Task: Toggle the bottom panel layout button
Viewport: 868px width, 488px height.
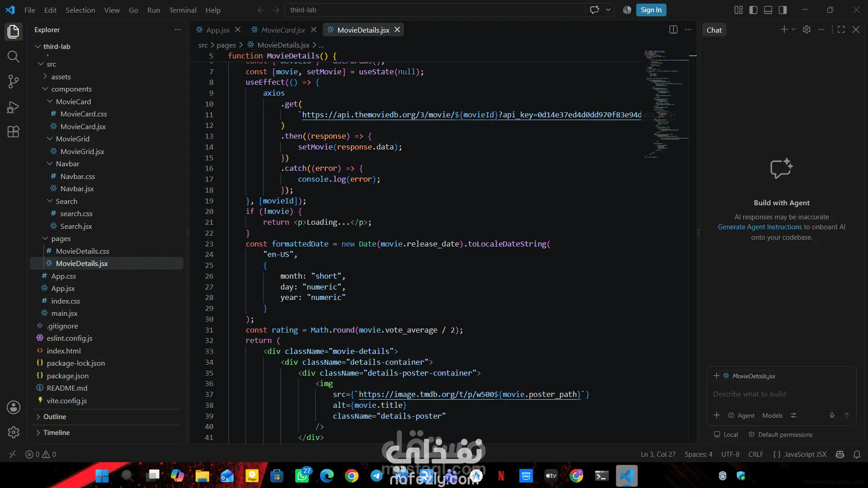Action: click(x=768, y=10)
